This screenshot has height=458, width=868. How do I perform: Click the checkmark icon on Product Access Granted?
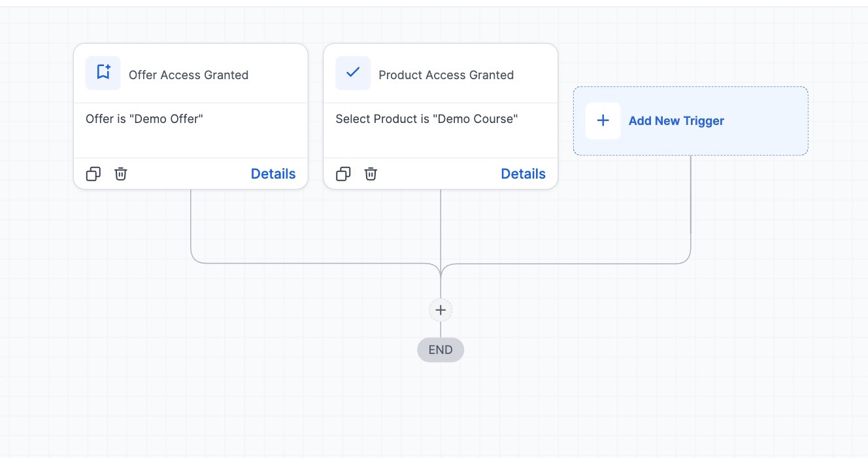click(353, 73)
